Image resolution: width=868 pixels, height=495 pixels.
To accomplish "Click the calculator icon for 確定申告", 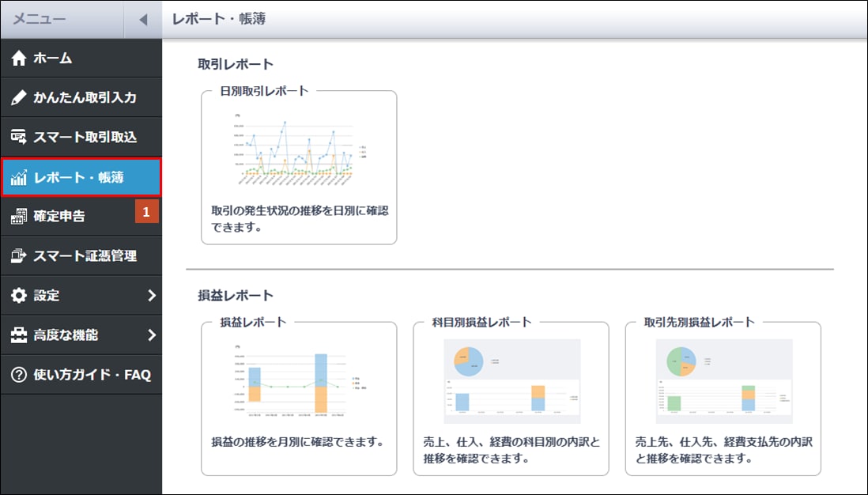I will click(x=20, y=217).
